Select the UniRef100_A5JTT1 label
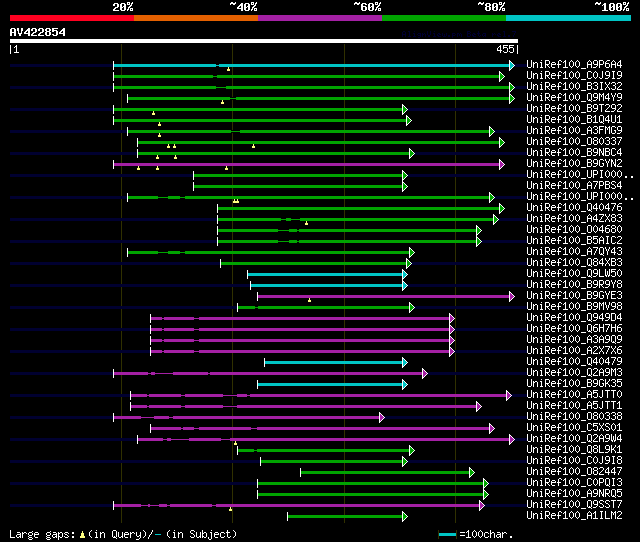The image size is (640, 542). [x=574, y=406]
